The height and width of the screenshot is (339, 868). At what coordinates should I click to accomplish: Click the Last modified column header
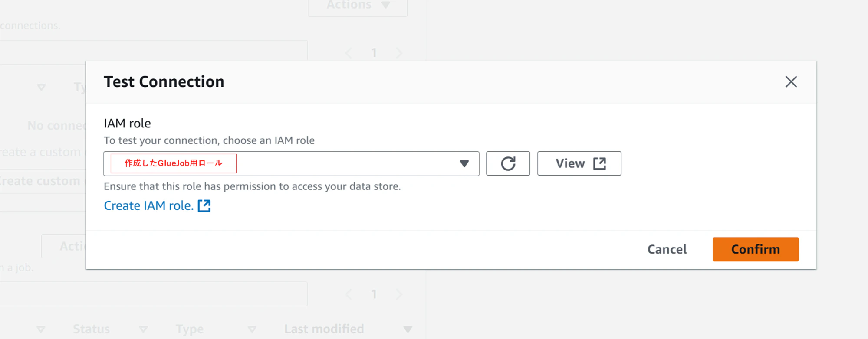[324, 329]
